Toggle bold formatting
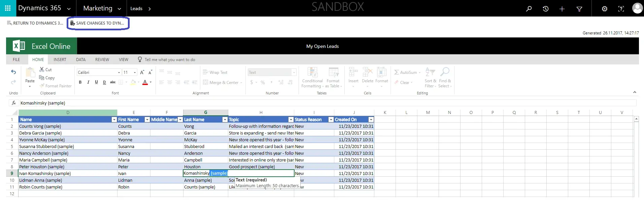The image size is (644, 204). 80,82
